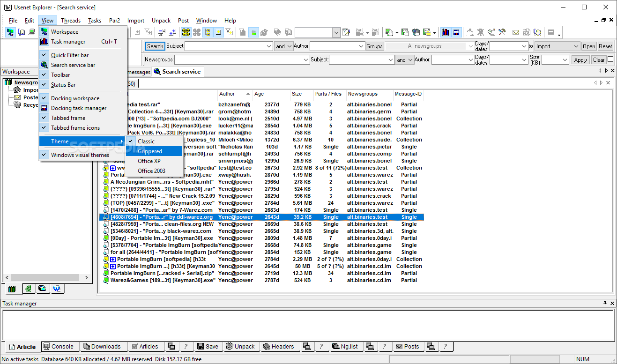
Task: Choose the Office 2003 theme
Action: (154, 171)
